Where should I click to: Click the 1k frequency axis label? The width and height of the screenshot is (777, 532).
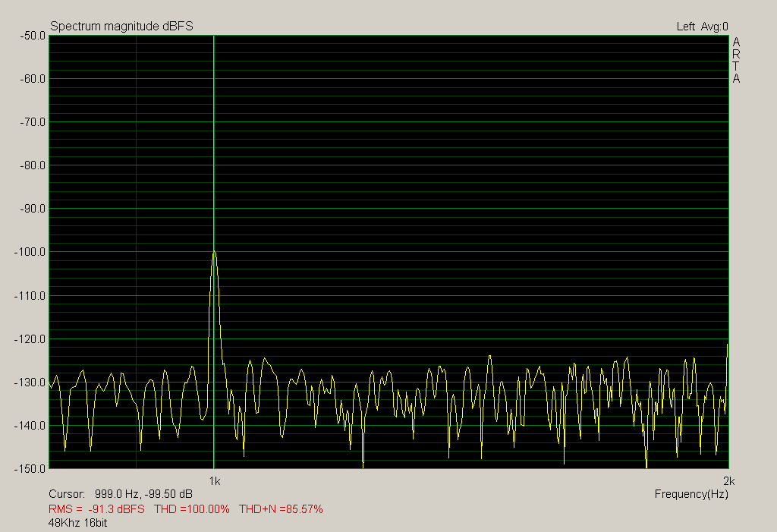pyautogui.click(x=215, y=481)
